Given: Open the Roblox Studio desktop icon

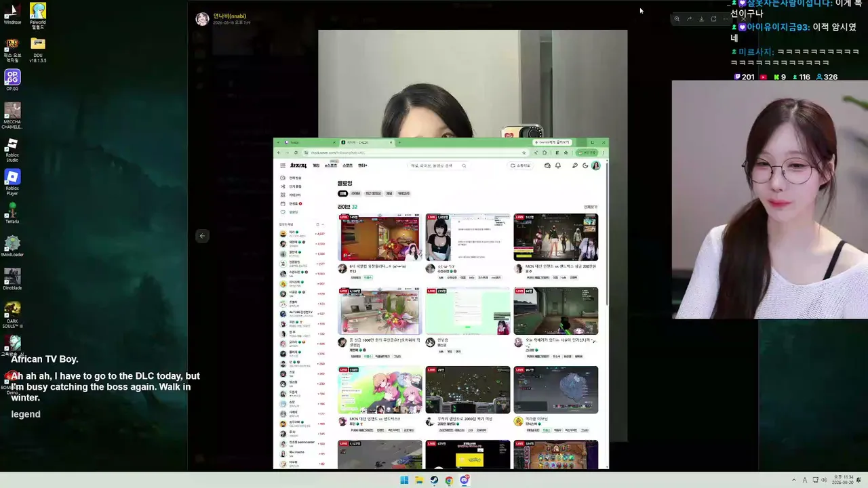Looking at the screenshot, I should tap(12, 150).
